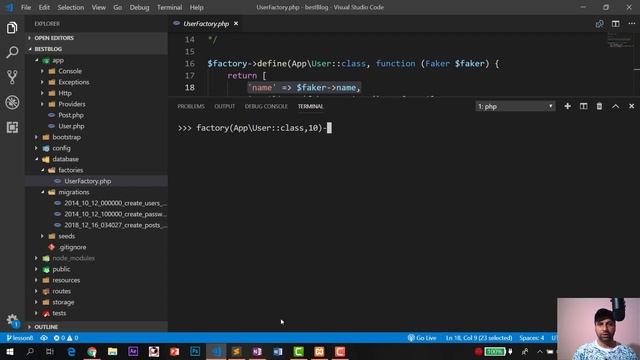Click line number 18 in the gutter
The image size is (640, 360).
(x=189, y=88)
